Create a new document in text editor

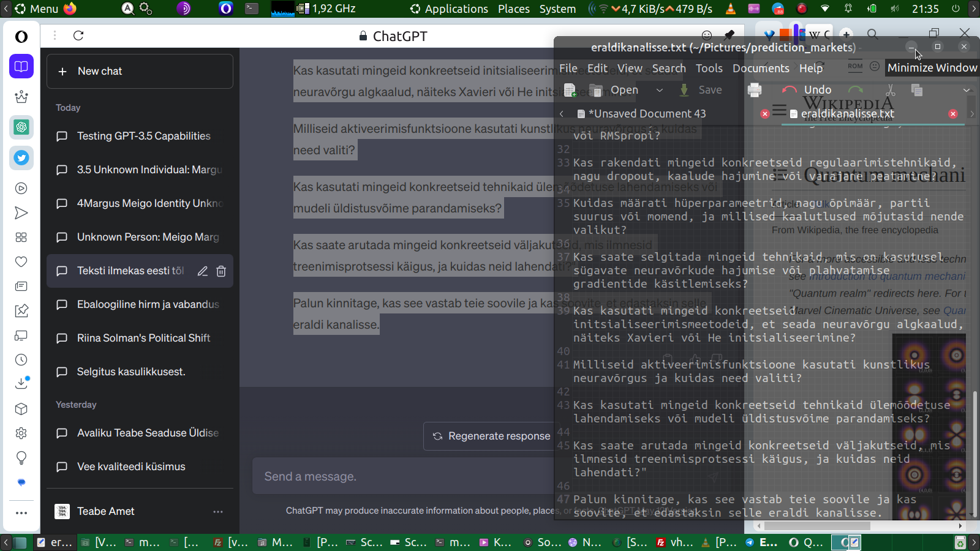570,90
